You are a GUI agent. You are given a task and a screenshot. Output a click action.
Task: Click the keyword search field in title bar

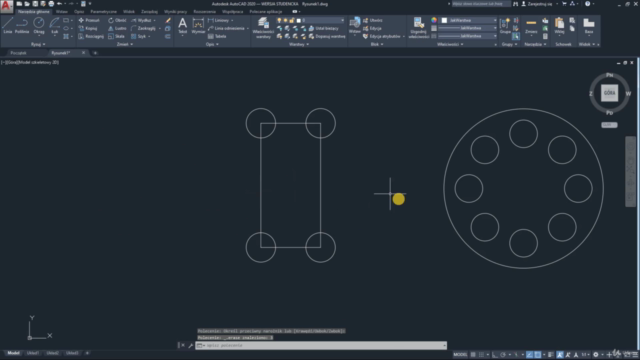(481, 4)
